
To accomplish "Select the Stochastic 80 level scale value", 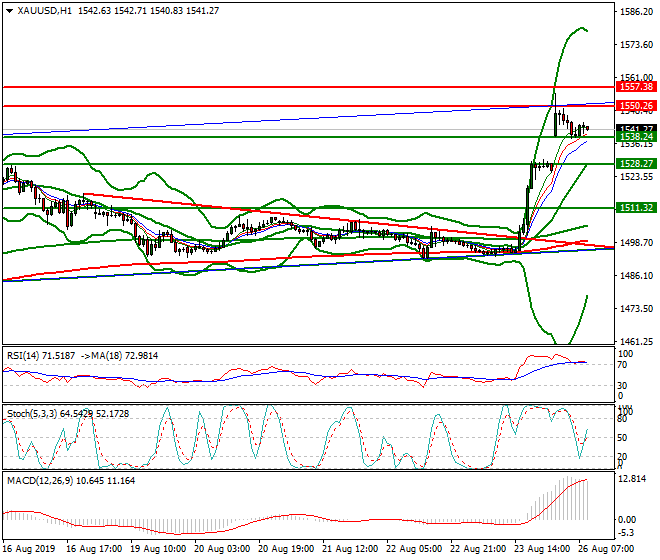I will pos(622,419).
